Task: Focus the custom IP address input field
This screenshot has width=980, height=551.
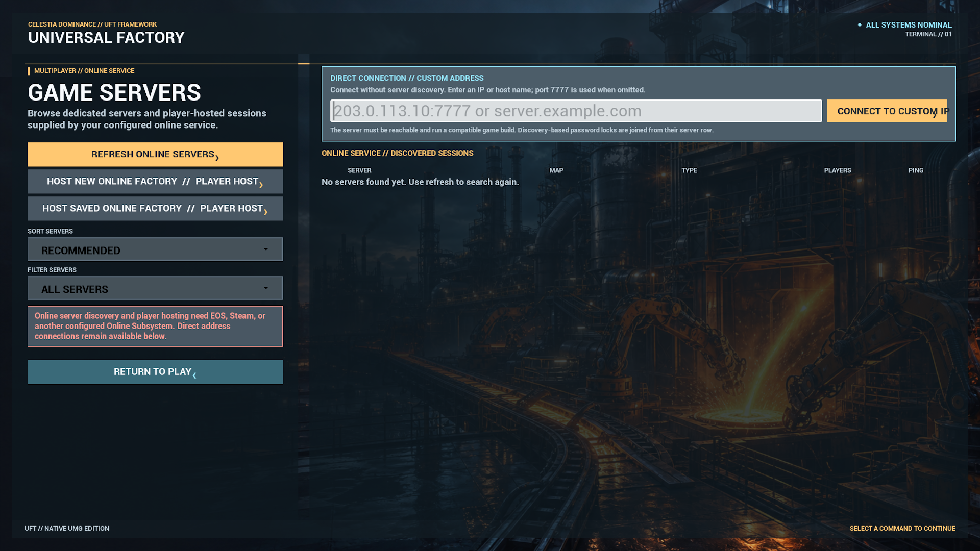Action: point(576,111)
